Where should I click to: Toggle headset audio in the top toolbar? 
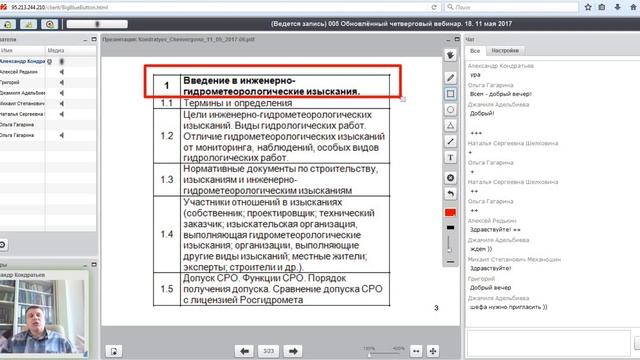coord(8,24)
